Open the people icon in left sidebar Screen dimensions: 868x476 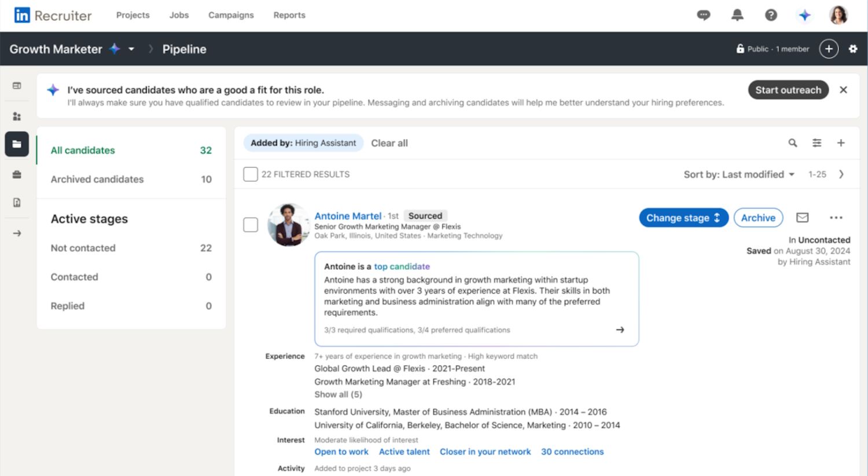tap(17, 116)
